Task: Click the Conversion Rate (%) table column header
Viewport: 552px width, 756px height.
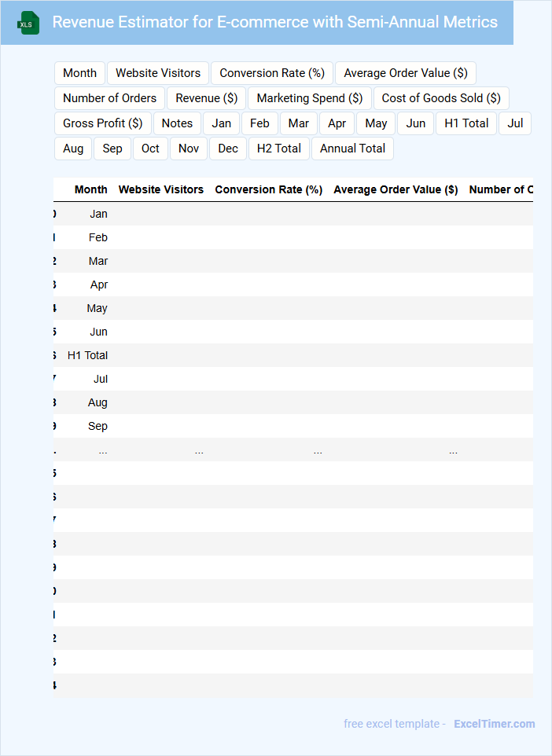Action: point(269,189)
